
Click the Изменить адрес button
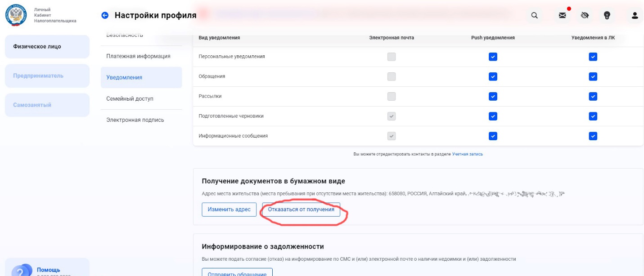tap(229, 209)
